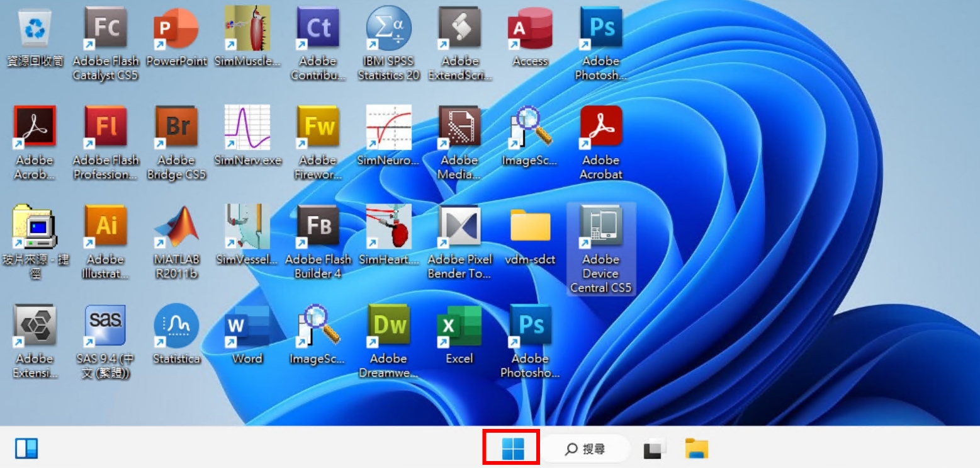The width and height of the screenshot is (980, 468).
Task: Open the Windows Start menu
Action: (x=512, y=449)
